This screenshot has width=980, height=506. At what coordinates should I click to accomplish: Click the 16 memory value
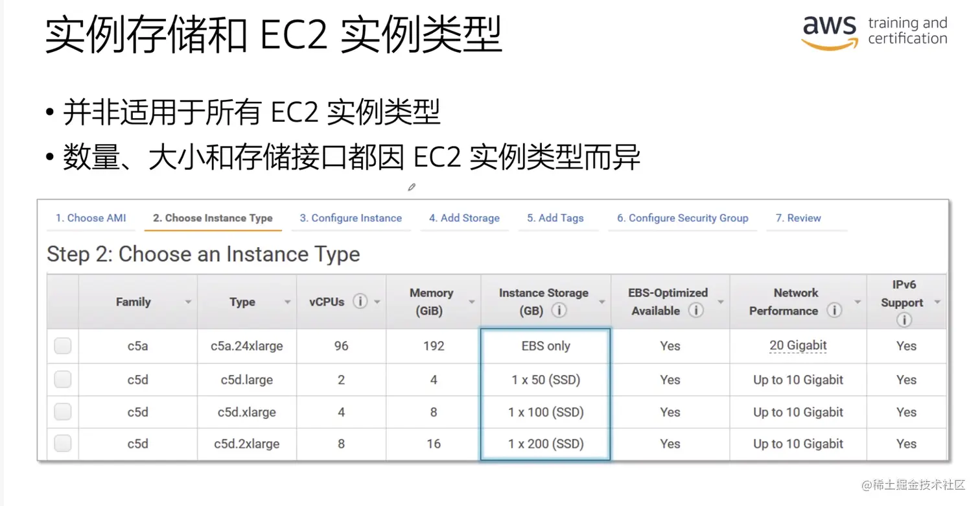point(434,444)
